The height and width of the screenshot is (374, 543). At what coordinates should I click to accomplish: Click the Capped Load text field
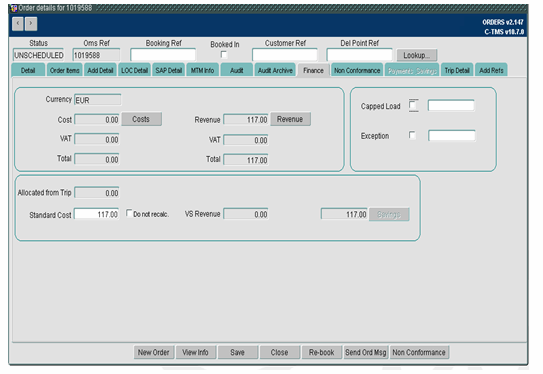click(x=451, y=105)
